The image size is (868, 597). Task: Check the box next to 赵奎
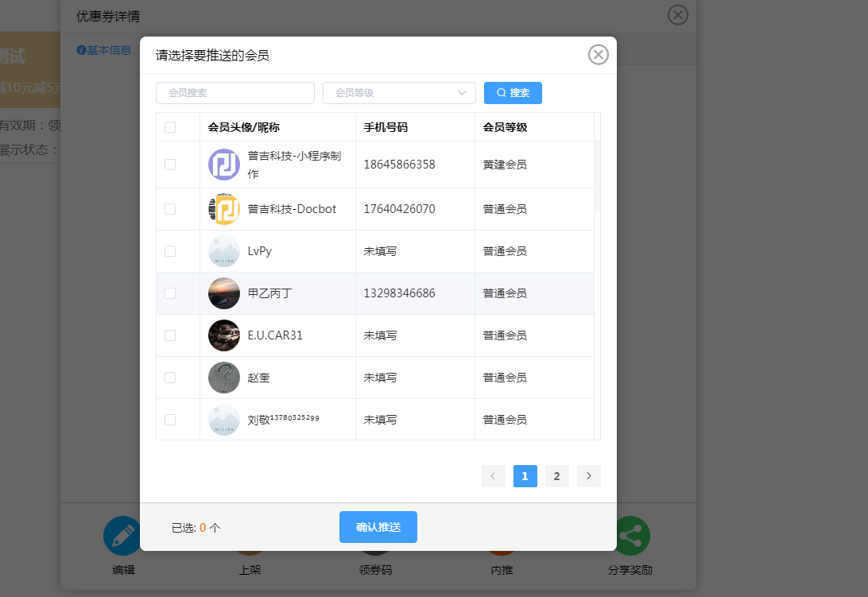point(170,377)
